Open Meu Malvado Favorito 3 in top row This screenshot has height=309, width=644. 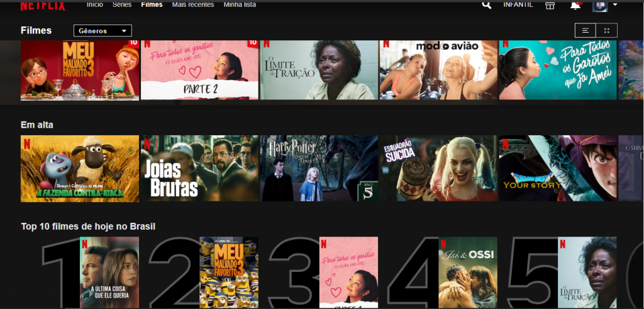click(80, 70)
